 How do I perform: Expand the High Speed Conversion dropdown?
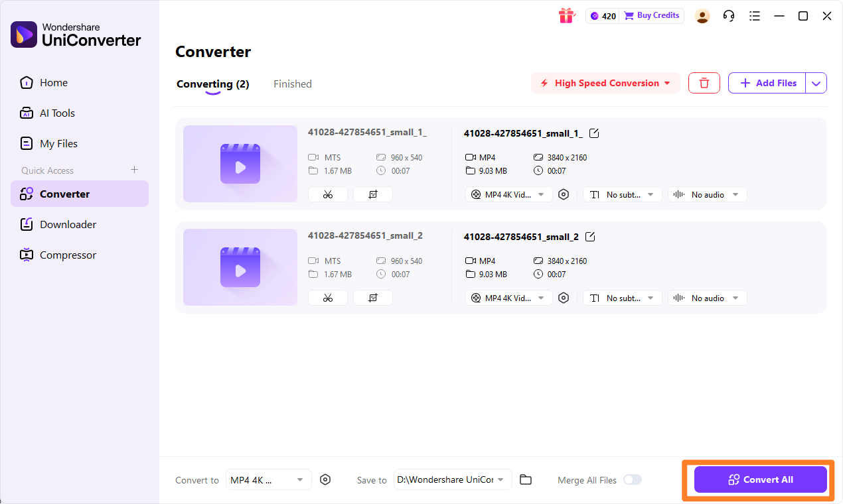point(605,83)
